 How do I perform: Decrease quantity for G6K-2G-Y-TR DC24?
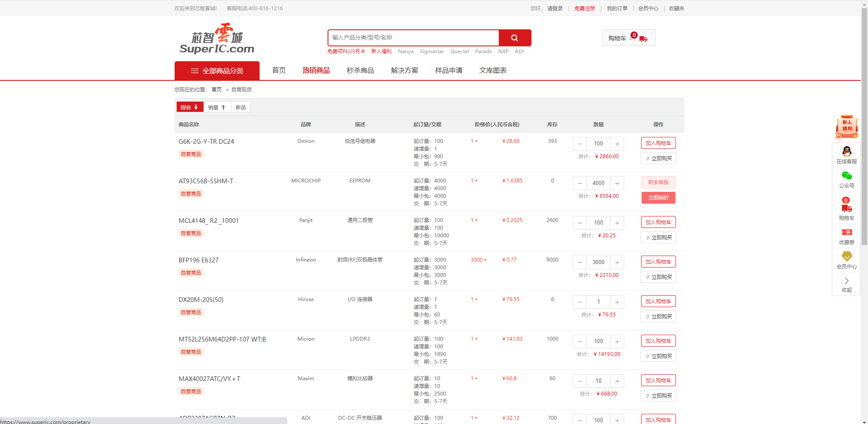coord(580,144)
